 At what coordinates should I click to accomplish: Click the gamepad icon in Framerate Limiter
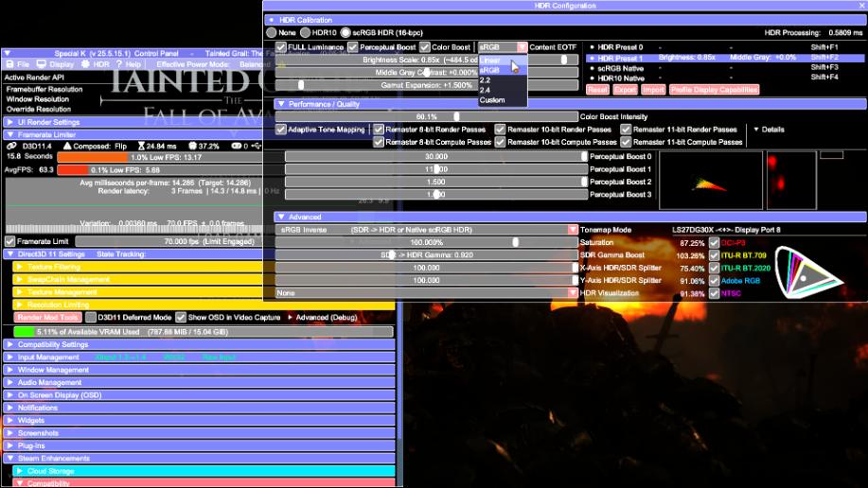[237, 146]
